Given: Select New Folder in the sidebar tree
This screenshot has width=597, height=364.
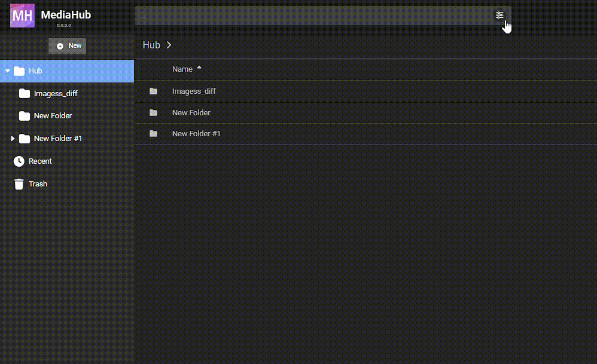Looking at the screenshot, I should coord(53,116).
